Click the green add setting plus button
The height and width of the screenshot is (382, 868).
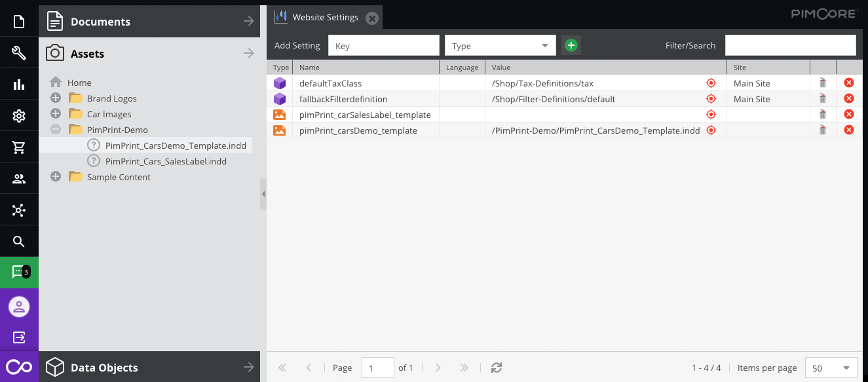tap(571, 45)
